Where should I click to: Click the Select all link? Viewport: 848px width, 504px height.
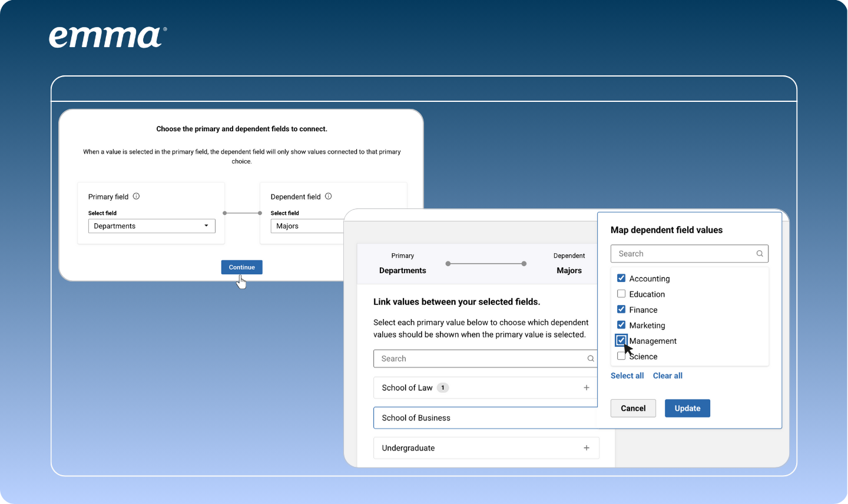(x=627, y=376)
